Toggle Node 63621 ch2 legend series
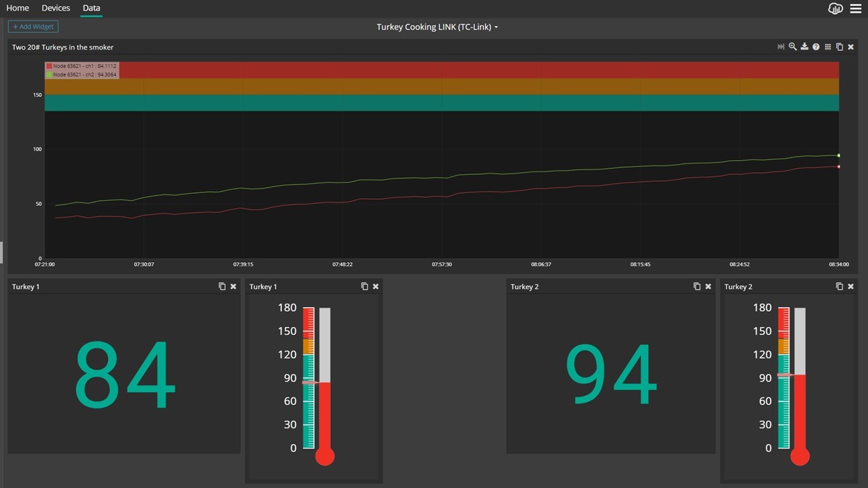Image resolution: width=868 pixels, height=488 pixels. [x=81, y=74]
